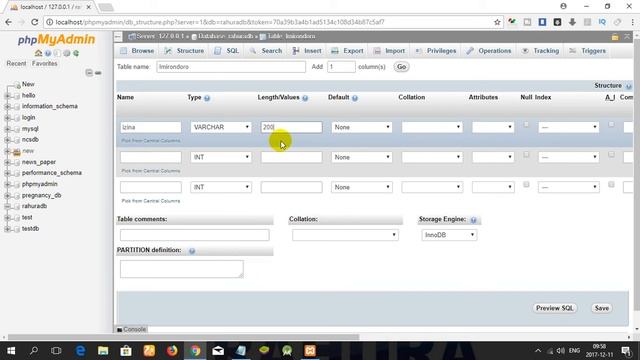This screenshot has width=640, height=360.
Task: Open phpMyAdmin home icon in sidebar
Action: pyautogui.click(x=38, y=53)
